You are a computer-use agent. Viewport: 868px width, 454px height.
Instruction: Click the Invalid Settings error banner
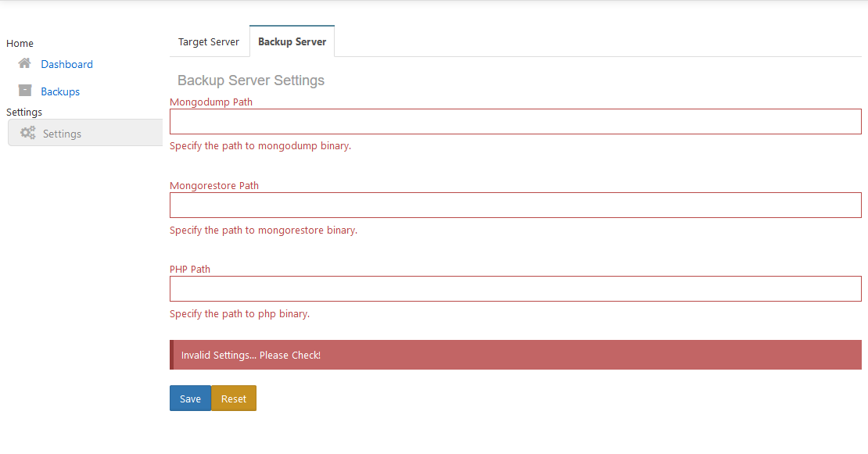pyautogui.click(x=515, y=355)
